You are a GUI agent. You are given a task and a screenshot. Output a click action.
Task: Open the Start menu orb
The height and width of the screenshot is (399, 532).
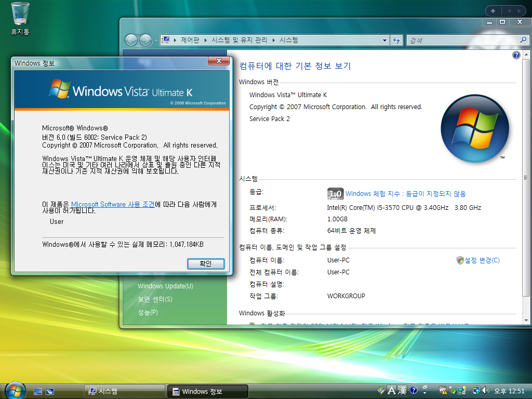(x=15, y=391)
